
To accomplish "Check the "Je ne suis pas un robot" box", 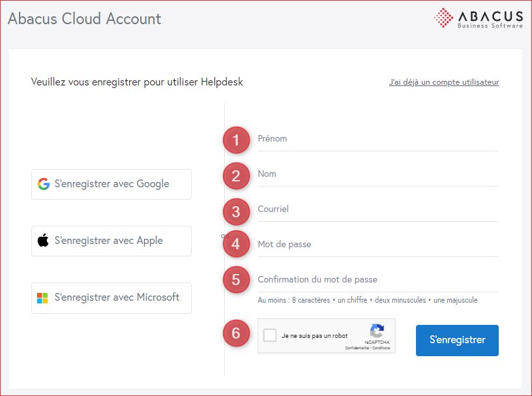I will point(270,336).
